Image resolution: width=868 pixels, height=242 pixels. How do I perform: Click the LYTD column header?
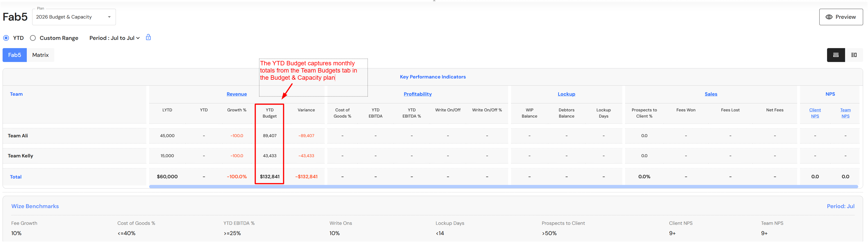167,110
